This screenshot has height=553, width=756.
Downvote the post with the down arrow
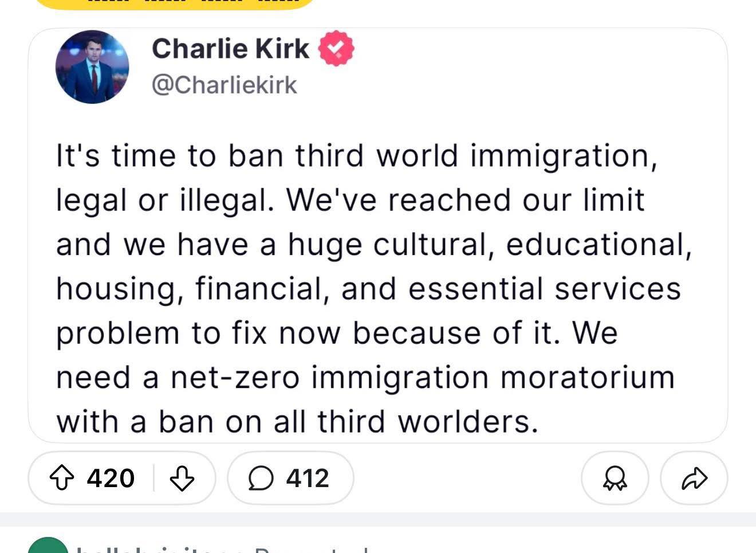[182, 478]
